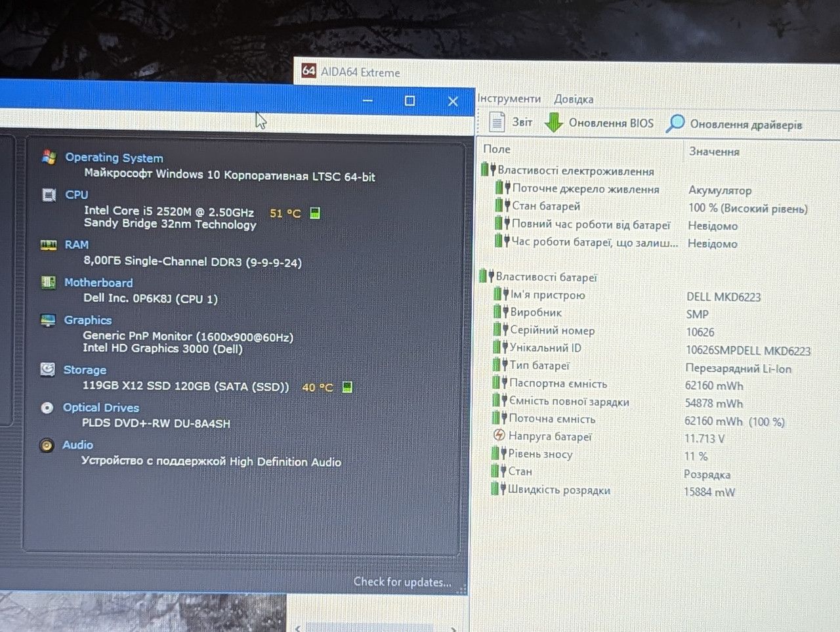Click the Windows flag icon beside Operating System
The image size is (840, 632).
[x=49, y=157]
